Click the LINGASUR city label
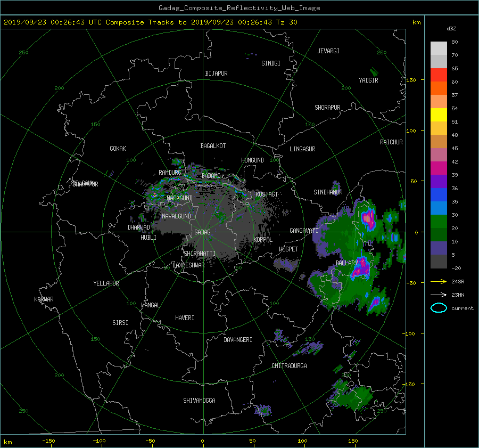Viewport: 479px width, 448px height. click(x=302, y=149)
